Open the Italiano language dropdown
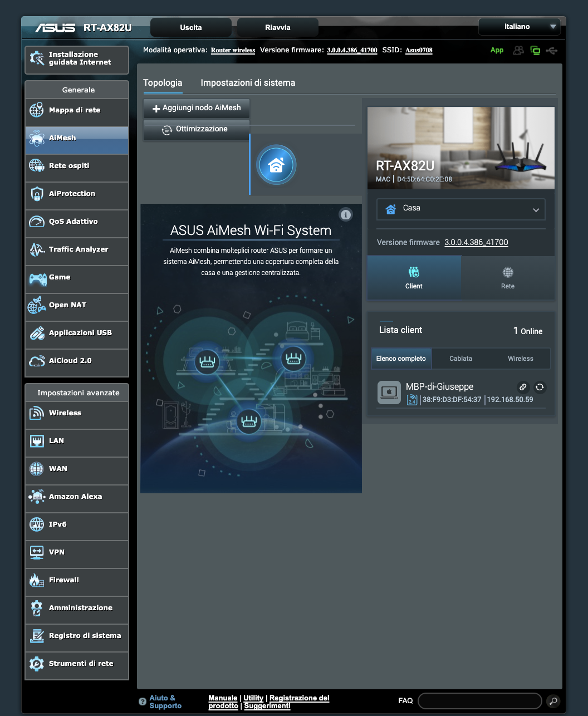588x716 pixels. click(x=520, y=27)
